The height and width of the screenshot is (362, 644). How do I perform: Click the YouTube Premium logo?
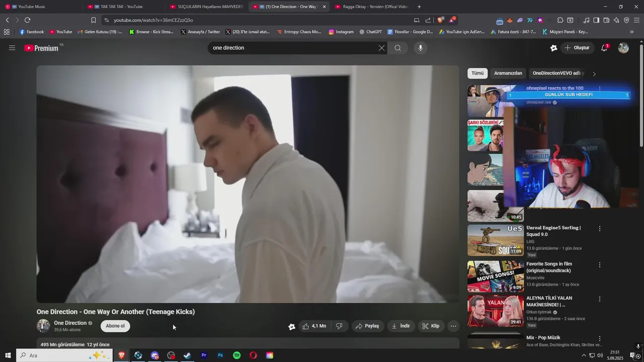pos(42,48)
